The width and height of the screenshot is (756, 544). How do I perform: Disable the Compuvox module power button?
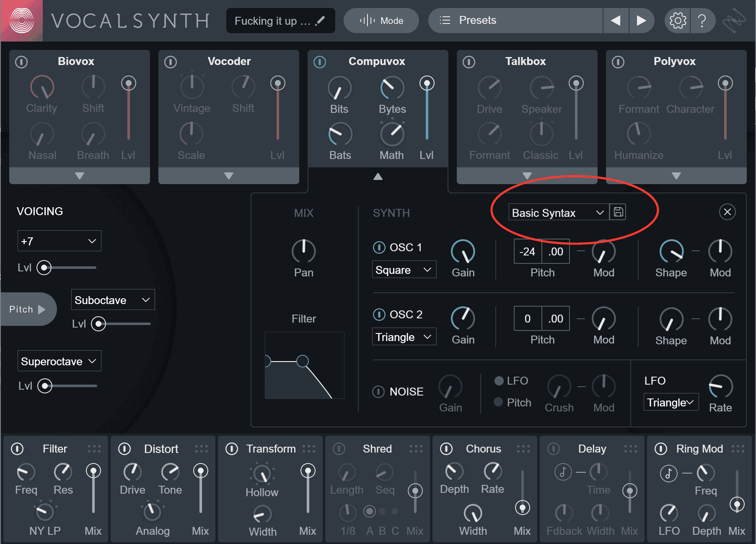tap(320, 62)
